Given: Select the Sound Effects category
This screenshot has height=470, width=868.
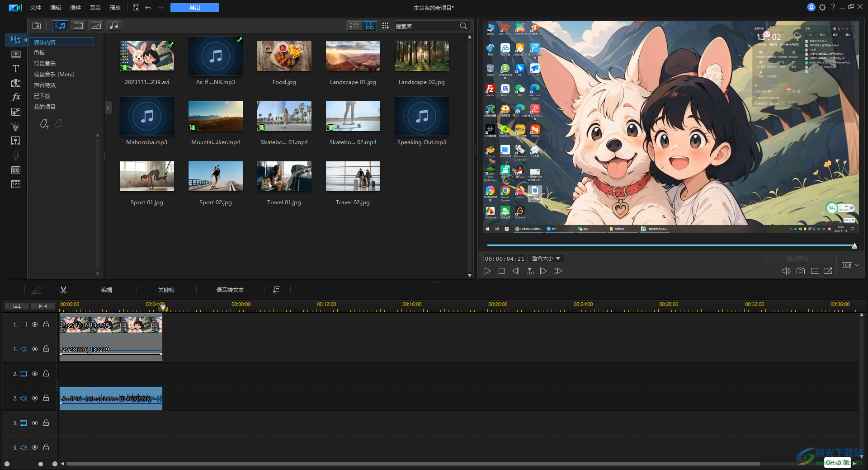Looking at the screenshot, I should tap(45, 85).
